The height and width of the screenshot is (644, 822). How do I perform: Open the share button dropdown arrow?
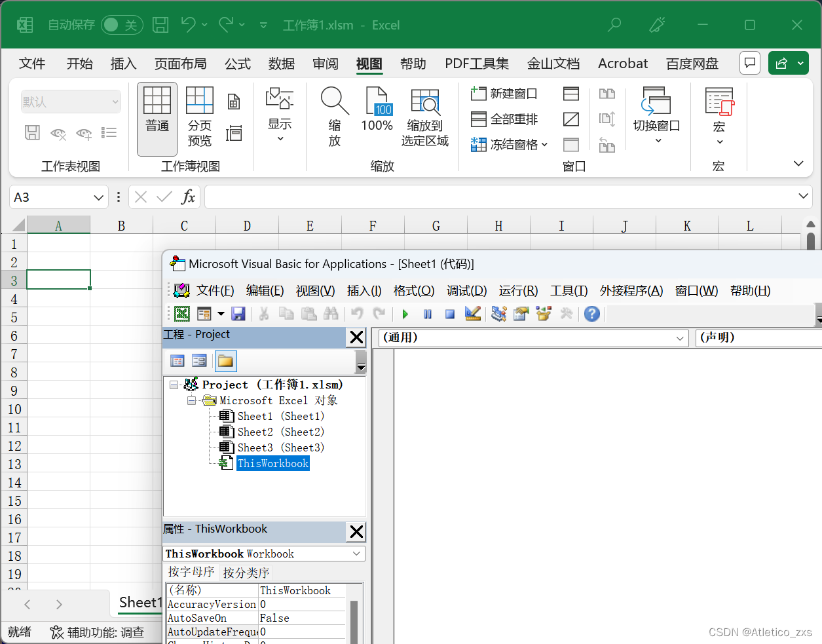(800, 63)
